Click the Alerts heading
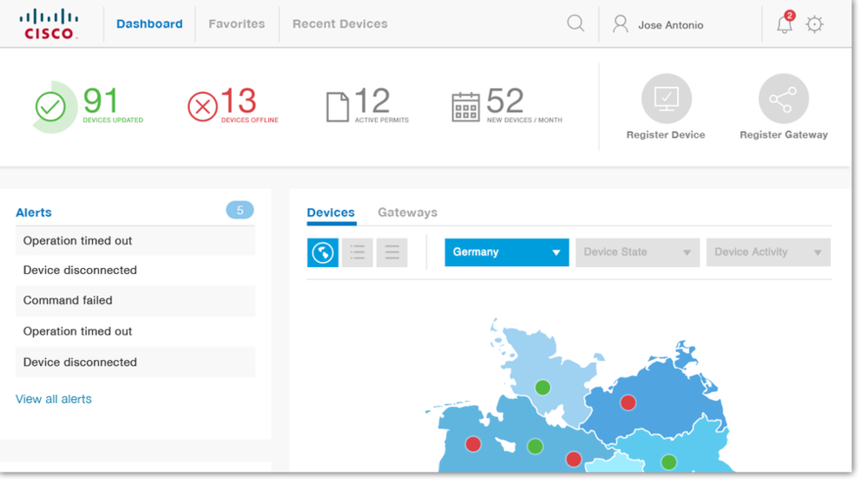Viewport: 868px width, 490px height. pos(34,212)
